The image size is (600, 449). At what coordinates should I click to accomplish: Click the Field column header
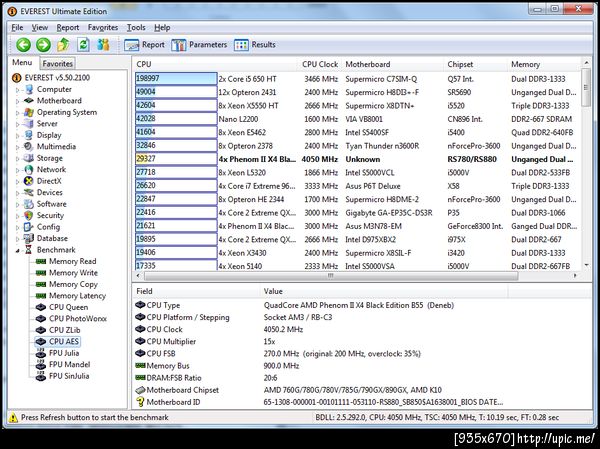(x=197, y=291)
